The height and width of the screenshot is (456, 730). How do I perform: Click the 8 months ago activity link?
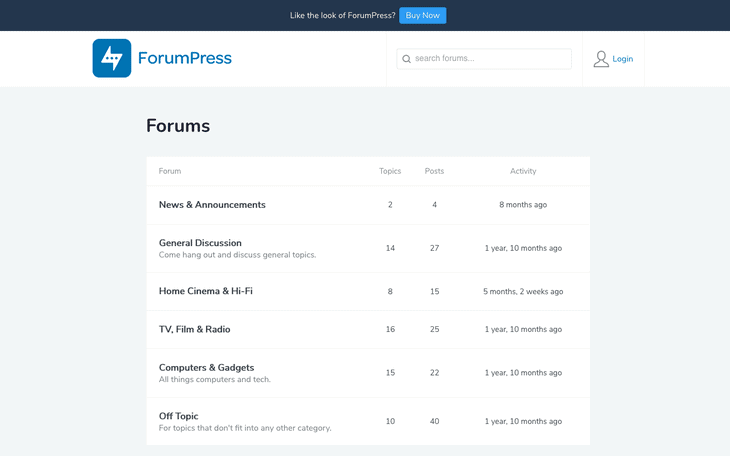click(523, 205)
